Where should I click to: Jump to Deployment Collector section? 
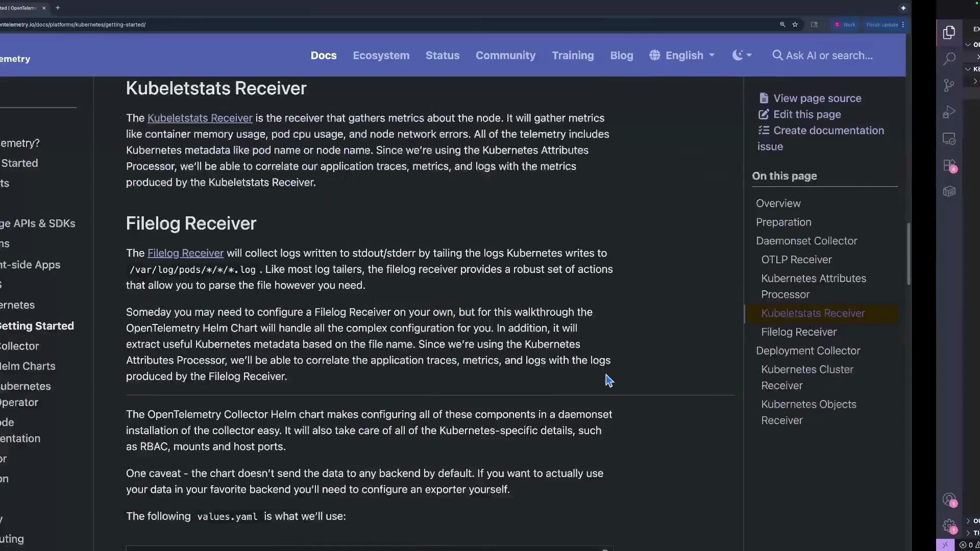(x=808, y=351)
